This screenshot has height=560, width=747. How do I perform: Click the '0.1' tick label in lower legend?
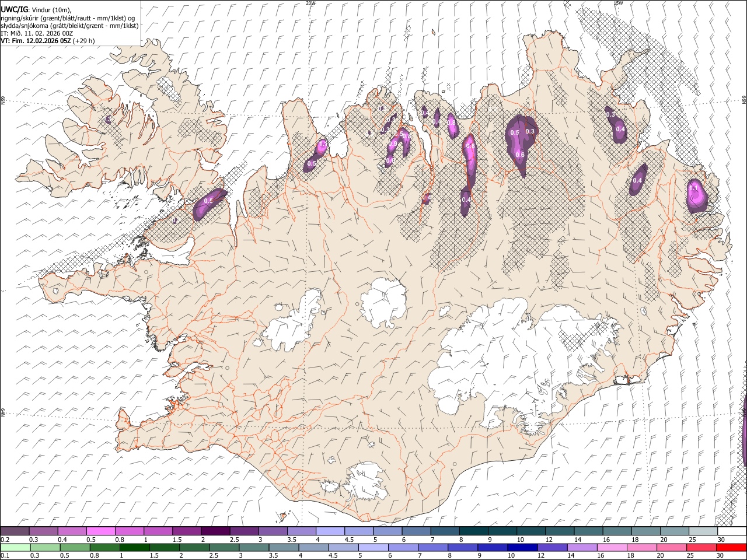[5, 556]
